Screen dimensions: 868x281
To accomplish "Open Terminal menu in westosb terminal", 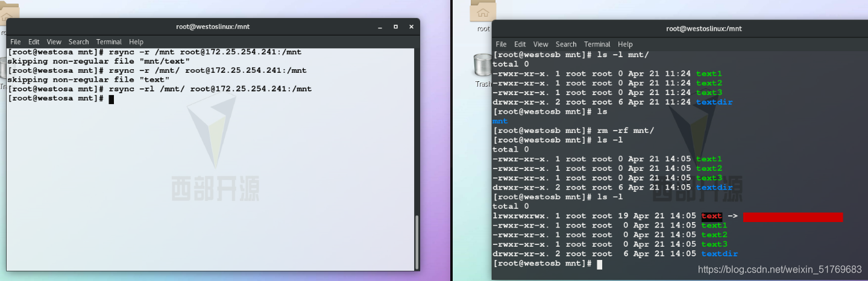I will click(597, 44).
